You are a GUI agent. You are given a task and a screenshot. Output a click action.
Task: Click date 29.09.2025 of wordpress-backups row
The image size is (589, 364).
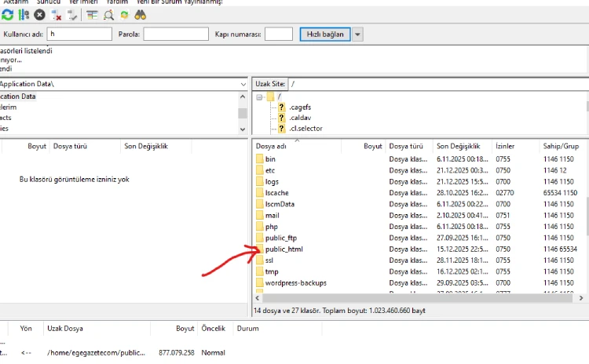point(462,283)
